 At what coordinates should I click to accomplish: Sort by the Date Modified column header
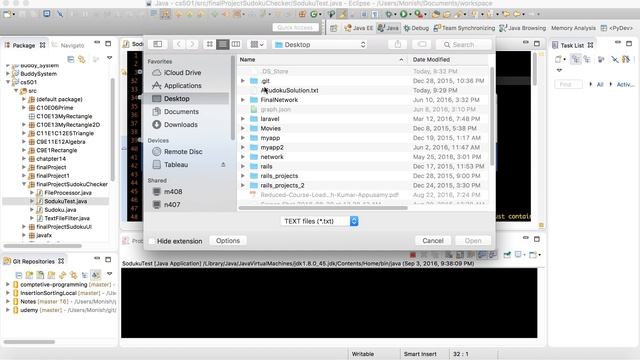(x=431, y=60)
